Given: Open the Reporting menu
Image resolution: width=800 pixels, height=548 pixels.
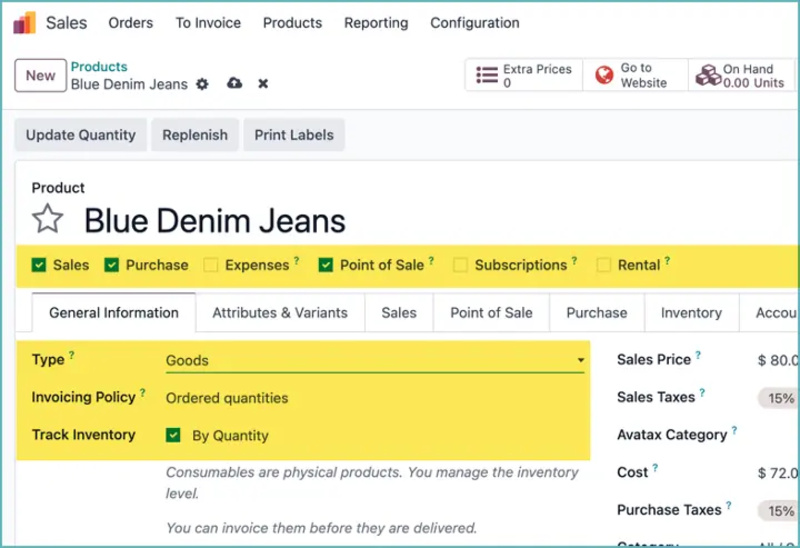Looking at the screenshot, I should point(376,23).
